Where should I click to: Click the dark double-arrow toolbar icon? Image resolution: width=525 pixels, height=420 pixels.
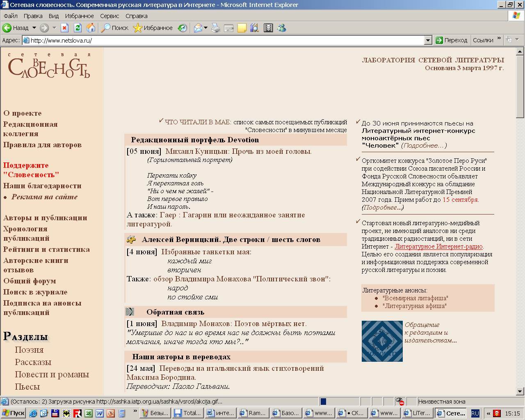pyautogui.click(x=268, y=28)
